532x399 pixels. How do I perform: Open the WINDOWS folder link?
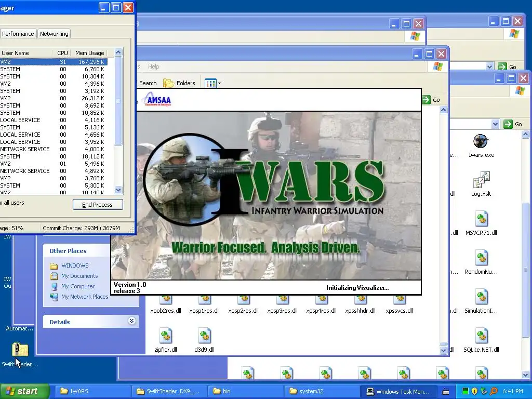(x=75, y=265)
